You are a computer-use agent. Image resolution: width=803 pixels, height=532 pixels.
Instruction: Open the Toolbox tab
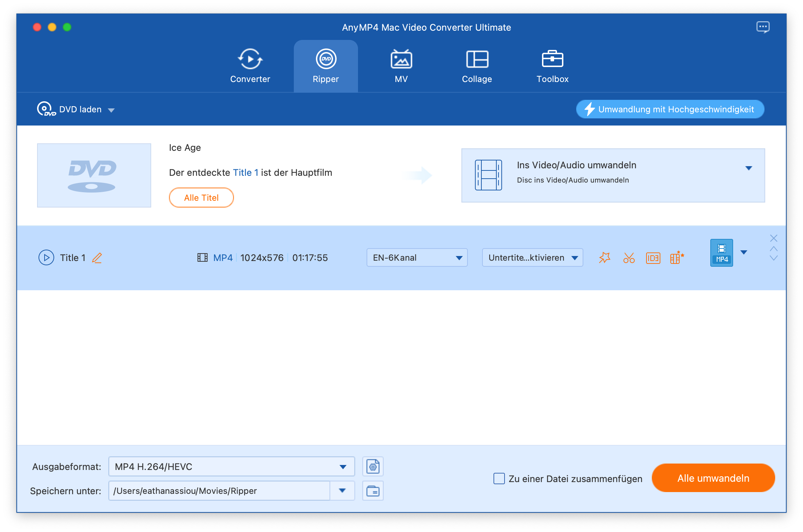pyautogui.click(x=552, y=67)
